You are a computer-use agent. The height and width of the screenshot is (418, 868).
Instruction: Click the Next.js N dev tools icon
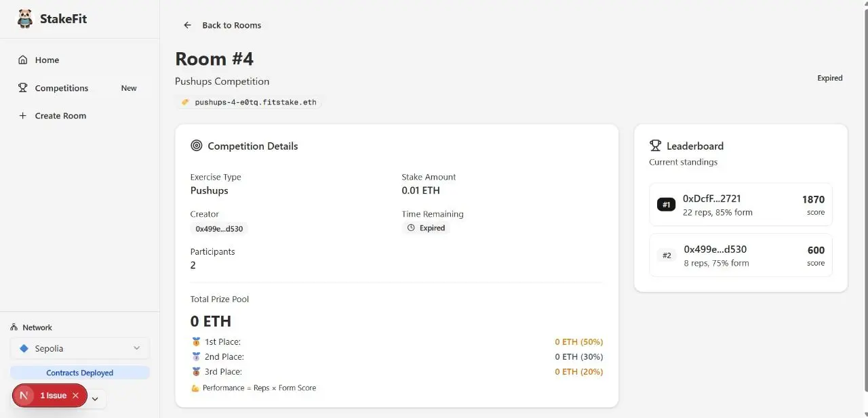point(24,396)
